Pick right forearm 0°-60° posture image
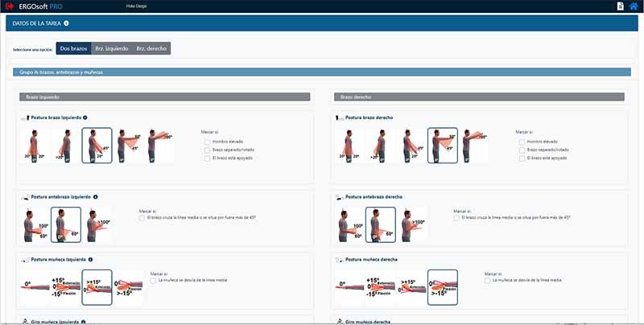 [x=380, y=225]
